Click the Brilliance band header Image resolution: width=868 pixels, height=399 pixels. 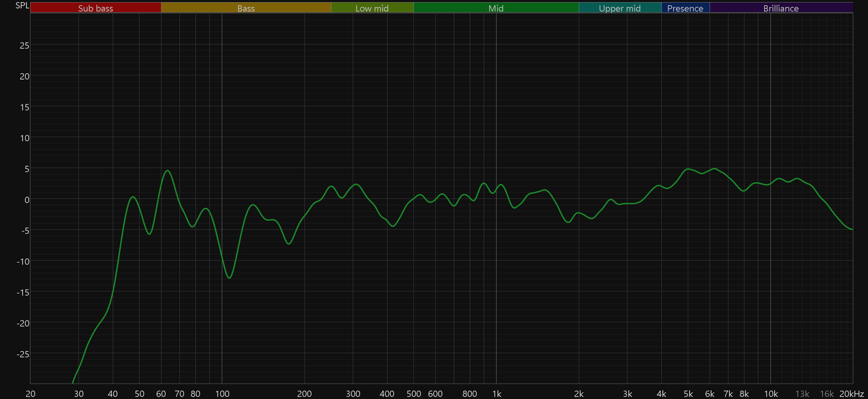pos(781,8)
